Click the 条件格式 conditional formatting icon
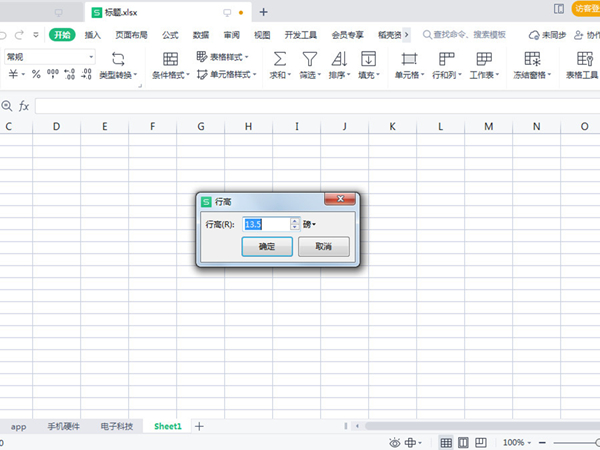This screenshot has height=450, width=600. tap(171, 59)
